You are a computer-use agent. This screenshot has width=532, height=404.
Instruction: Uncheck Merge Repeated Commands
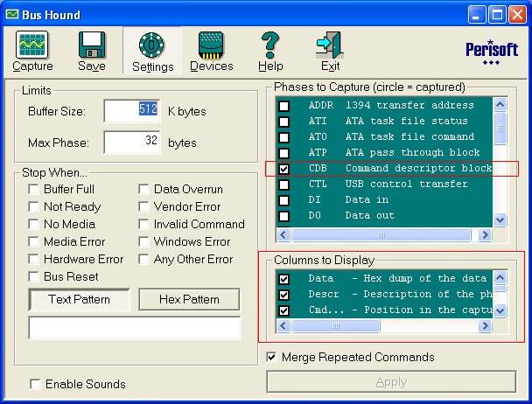[x=271, y=357]
